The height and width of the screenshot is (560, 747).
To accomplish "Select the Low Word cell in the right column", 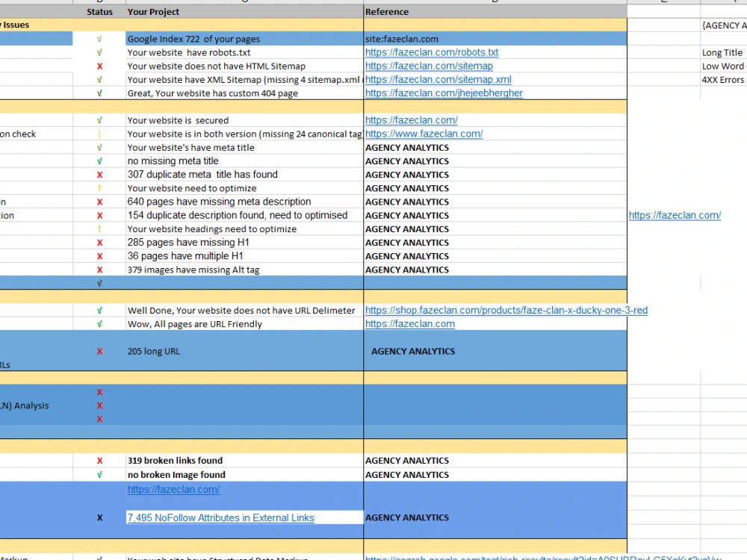I will click(x=723, y=66).
